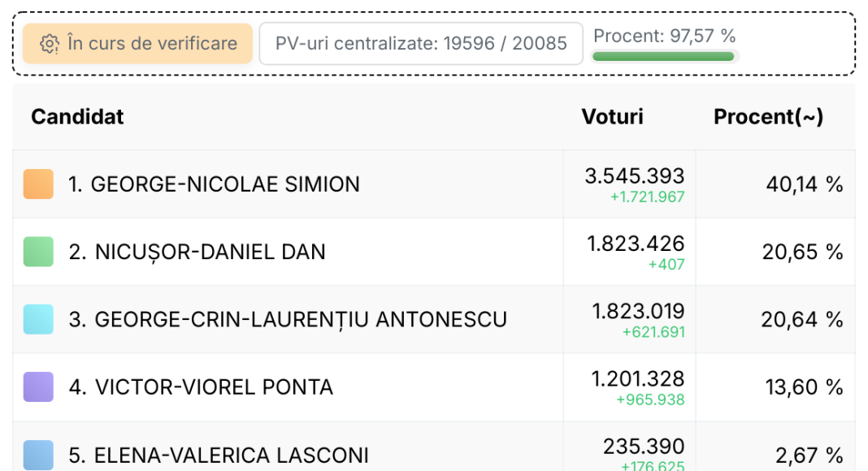Open the 2. NICUȘOR-DANIEL DAN row

tap(434, 252)
